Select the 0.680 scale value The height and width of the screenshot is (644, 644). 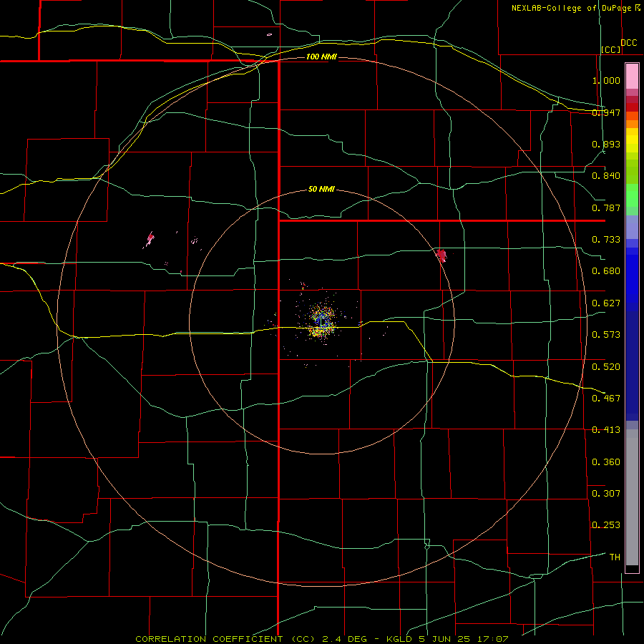pos(606,271)
